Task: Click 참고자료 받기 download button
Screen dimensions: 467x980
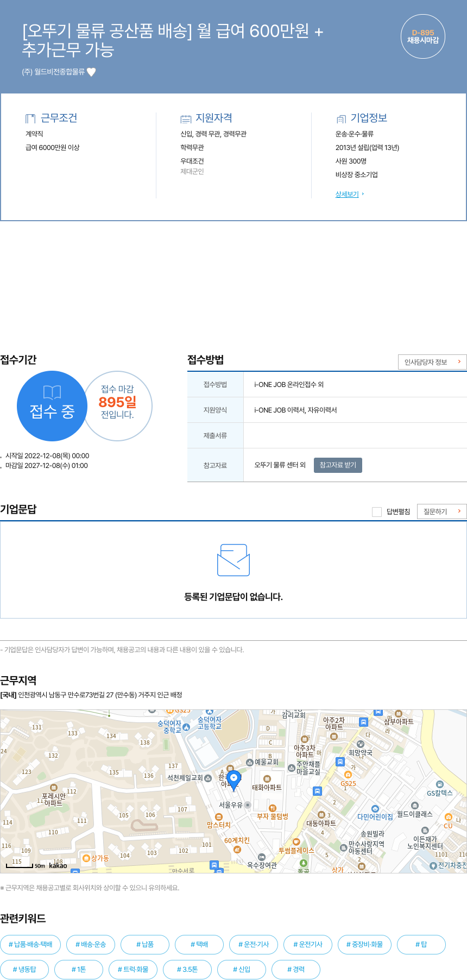Action: coord(338,465)
